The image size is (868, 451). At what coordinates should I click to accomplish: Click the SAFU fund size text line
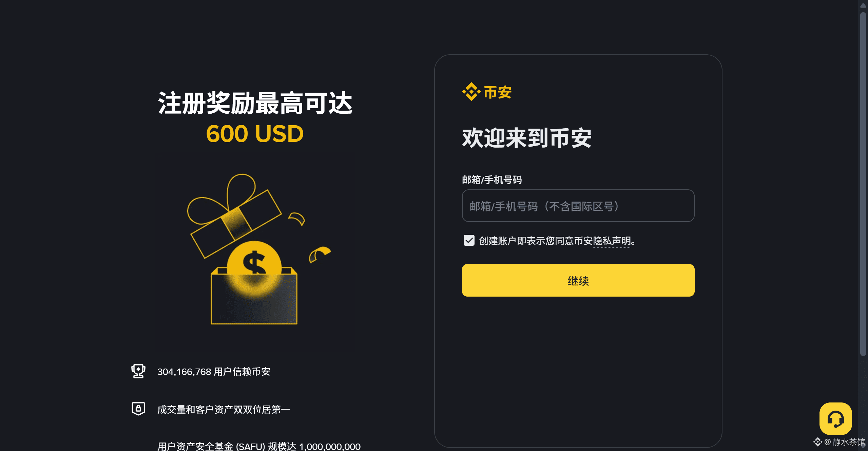click(259, 446)
